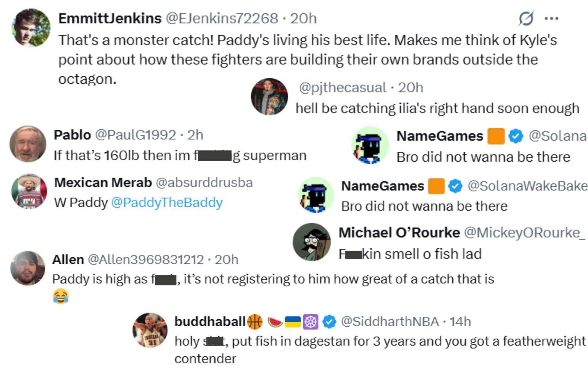Click the purple dharma wheel emoji beside buddhaball
Image resolution: width=588 pixels, height=368 pixels.
pos(311,322)
